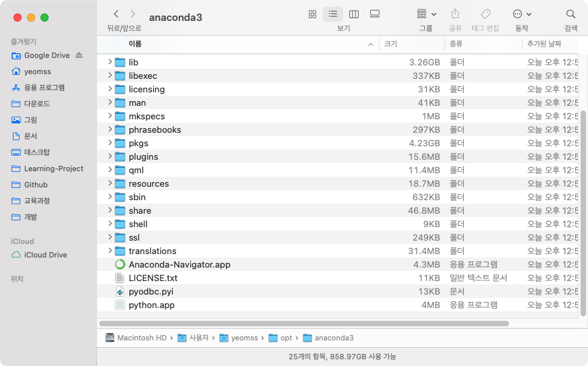Click opt folder in path bar

tap(281, 338)
